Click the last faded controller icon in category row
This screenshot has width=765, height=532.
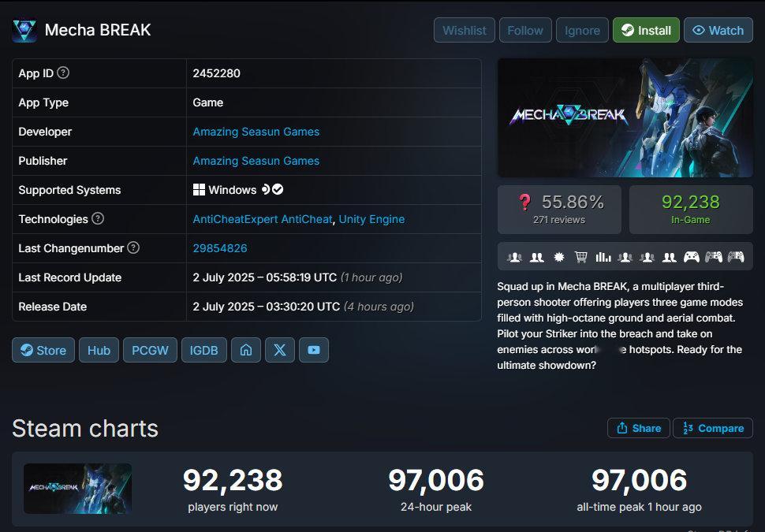(736, 257)
